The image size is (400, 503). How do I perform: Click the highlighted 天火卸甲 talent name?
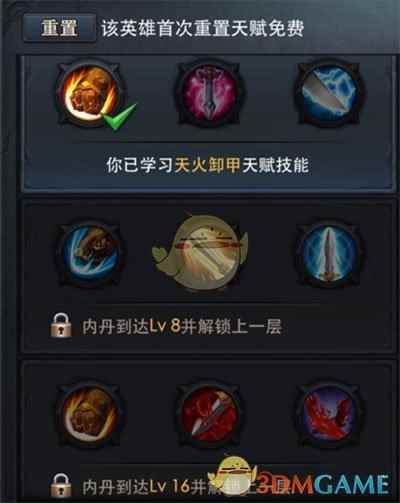pos(207,165)
